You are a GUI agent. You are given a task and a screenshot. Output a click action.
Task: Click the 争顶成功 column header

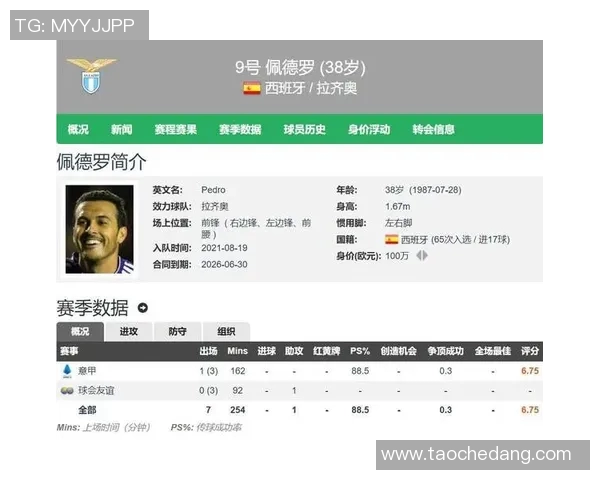pyautogui.click(x=445, y=351)
